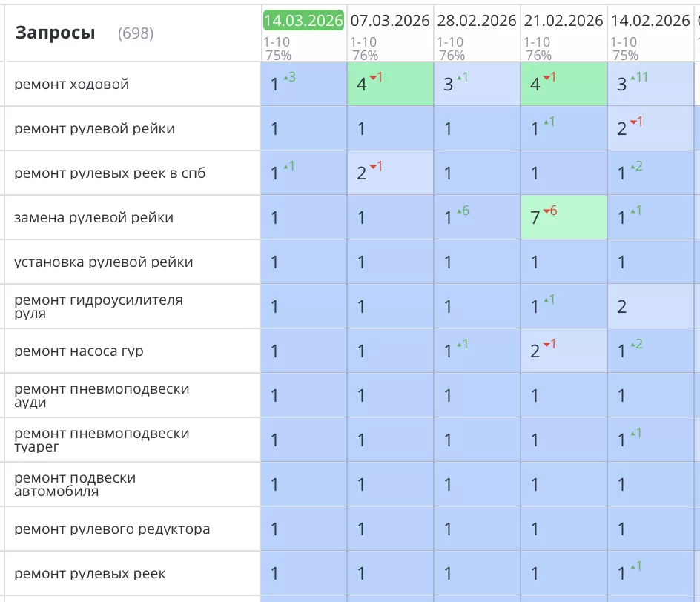This screenshot has width=700, height=602.
Task: Open 'ремонт пневмоподвески туарег' query
Action: [x=102, y=440]
